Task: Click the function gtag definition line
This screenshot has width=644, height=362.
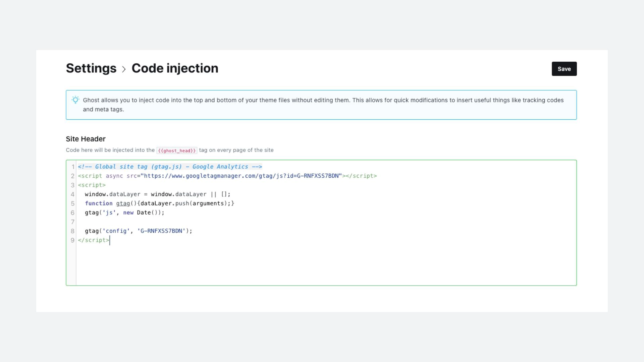Action: click(159, 203)
